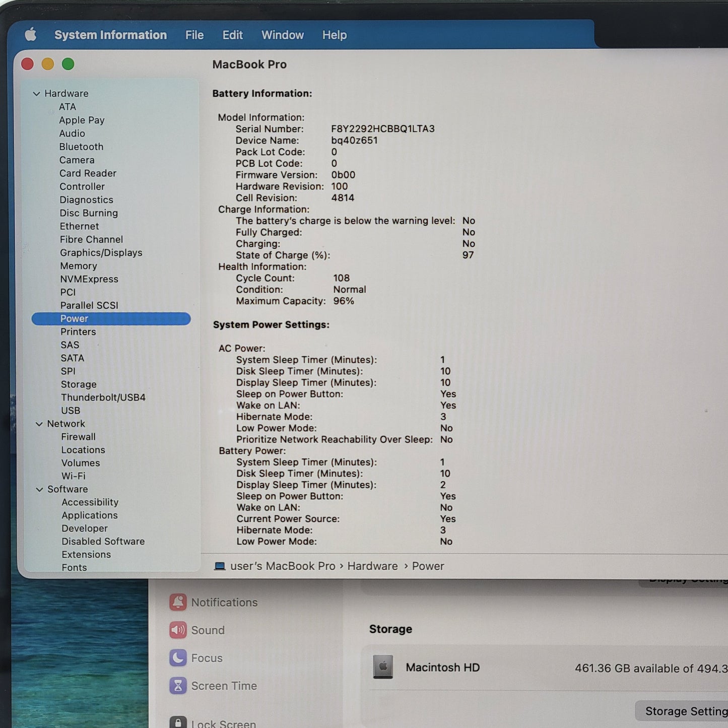Select Ethernet in the sidebar

point(79,226)
